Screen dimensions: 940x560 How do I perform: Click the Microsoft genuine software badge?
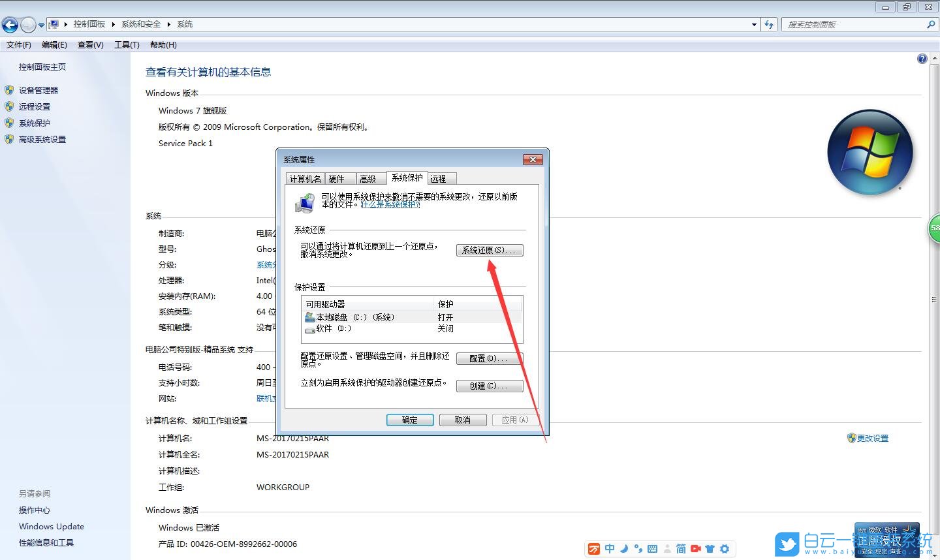click(886, 539)
